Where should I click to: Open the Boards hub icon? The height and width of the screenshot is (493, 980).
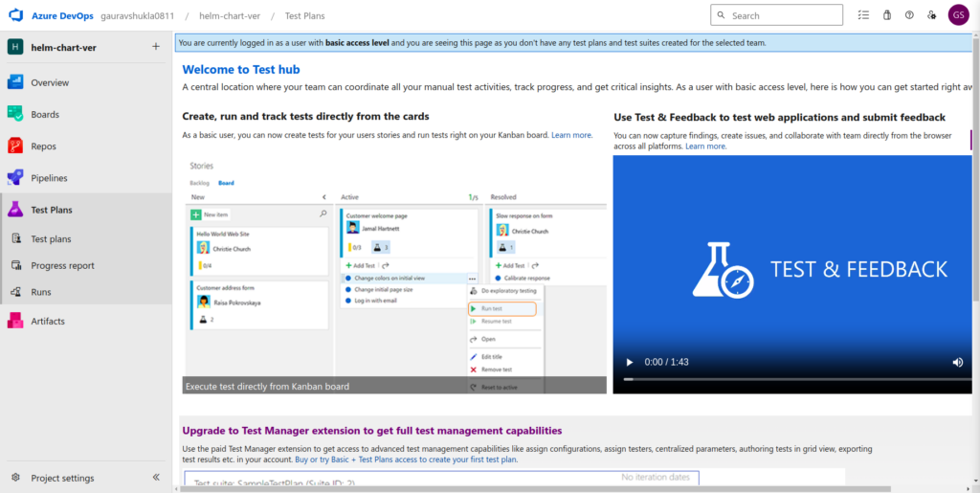(x=15, y=114)
